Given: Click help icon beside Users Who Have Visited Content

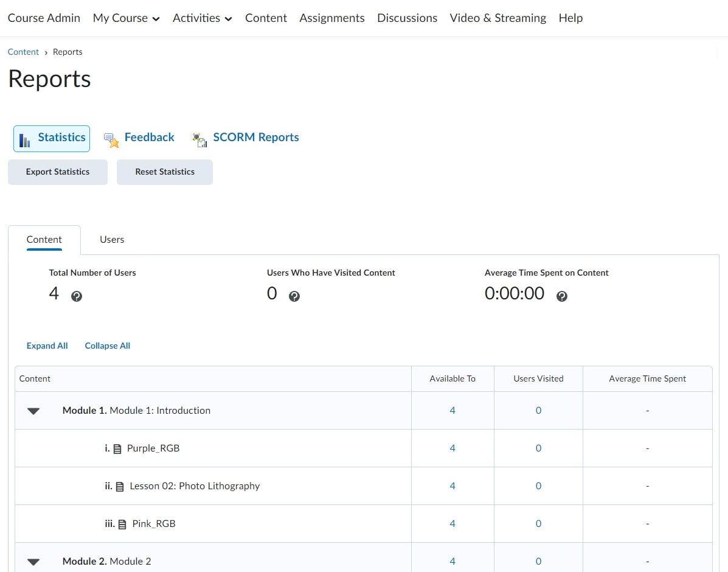Looking at the screenshot, I should (x=294, y=296).
